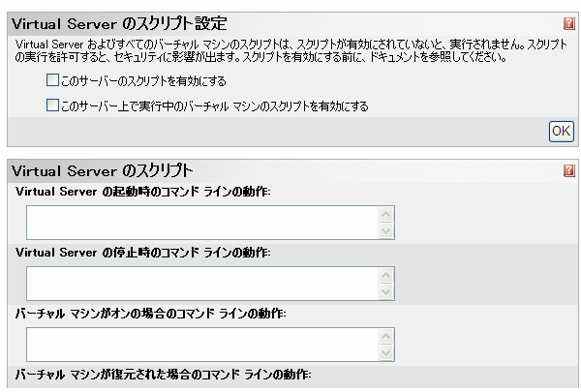
Task: Open help icon for Virtual Server のスクリプト section
Action: [x=568, y=170]
